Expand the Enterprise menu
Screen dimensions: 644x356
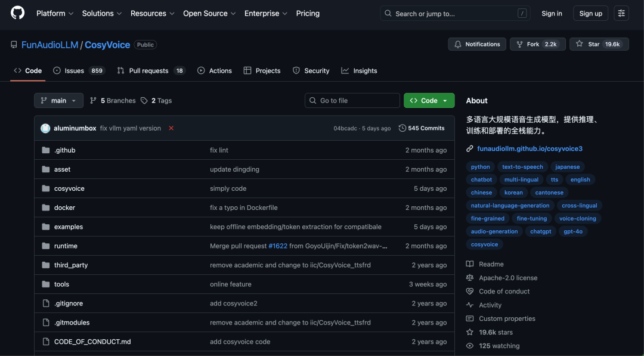(266, 14)
